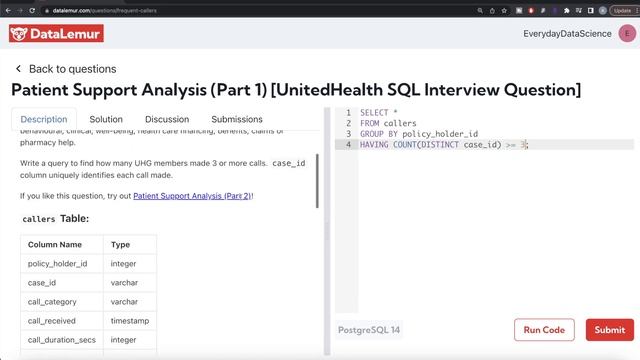Viewport: 640px width, 360px height.
Task: Open the Chrome profile avatar
Action: 602,11
